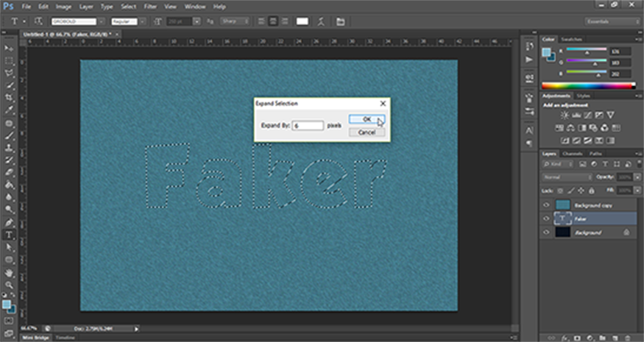This screenshot has width=644, height=342.
Task: Hide the Background copy layer
Action: tap(546, 205)
